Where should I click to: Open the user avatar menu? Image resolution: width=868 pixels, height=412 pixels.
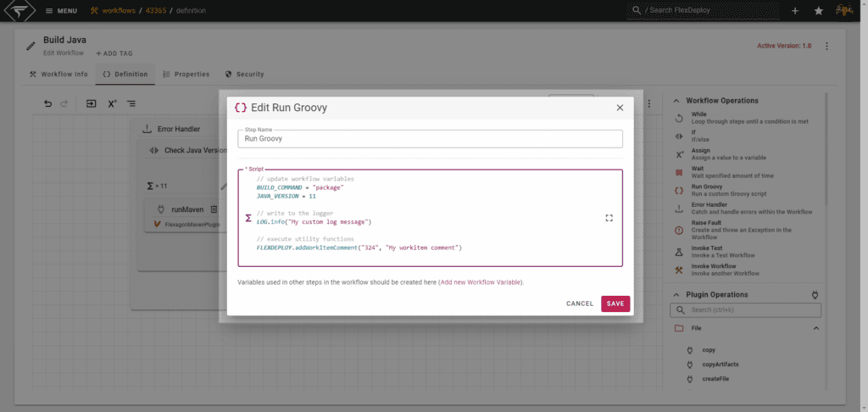(844, 10)
